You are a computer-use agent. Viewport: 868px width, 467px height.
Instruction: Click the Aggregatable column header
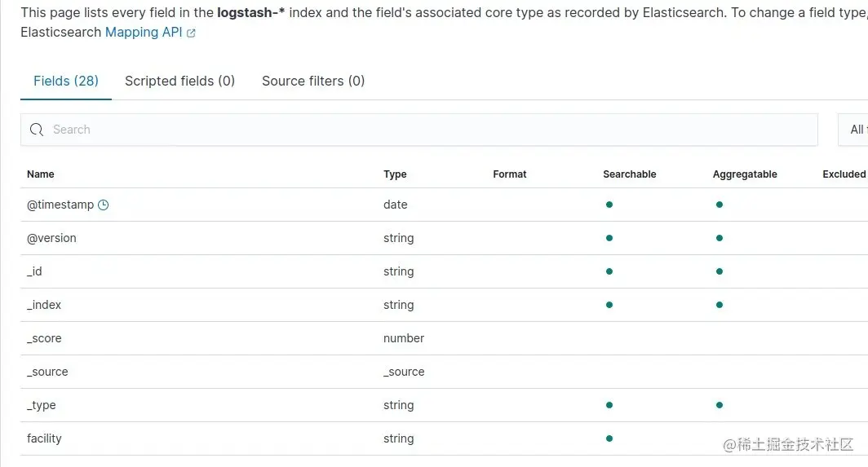(744, 174)
